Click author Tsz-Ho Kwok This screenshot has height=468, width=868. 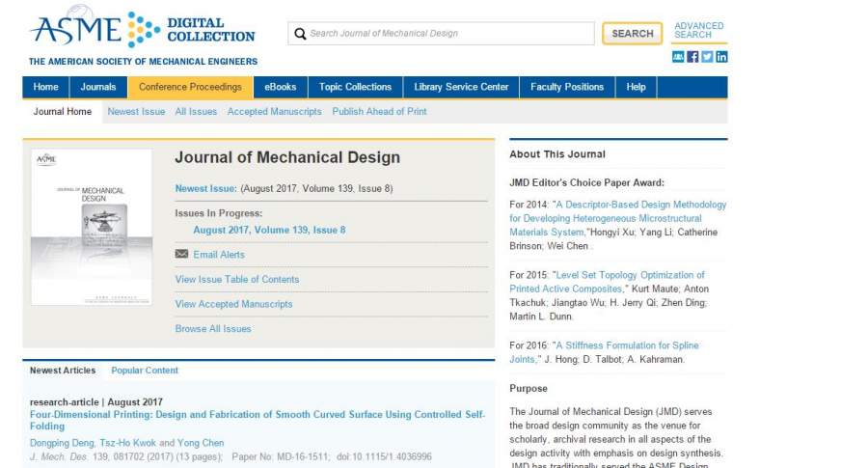[x=128, y=443]
